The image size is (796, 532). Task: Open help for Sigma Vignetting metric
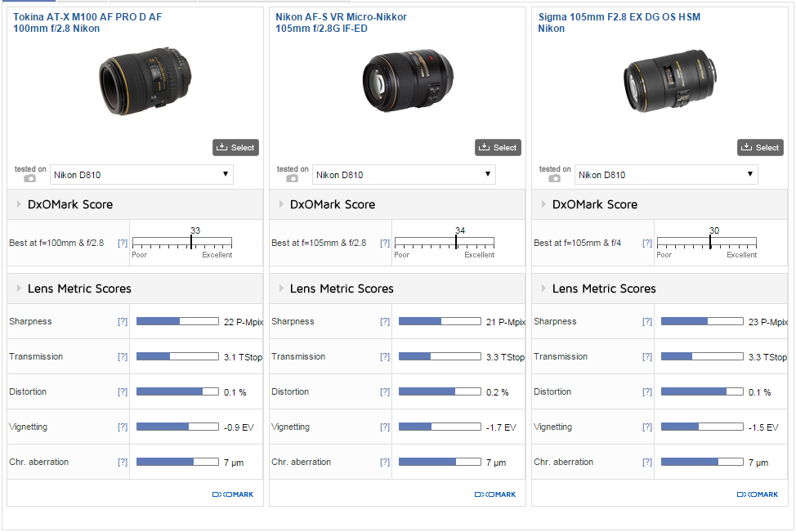tap(647, 427)
